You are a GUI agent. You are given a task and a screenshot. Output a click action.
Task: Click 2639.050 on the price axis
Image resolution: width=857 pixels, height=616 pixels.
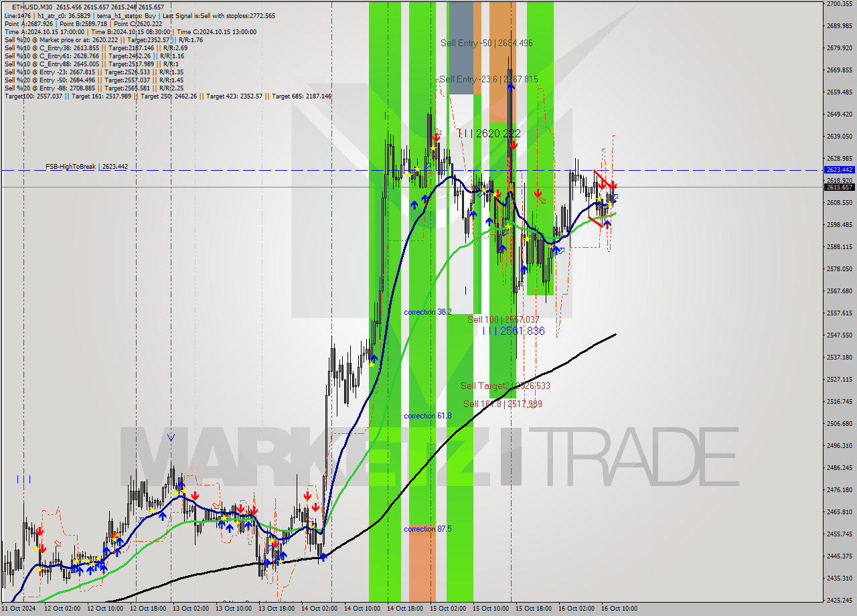click(x=840, y=137)
